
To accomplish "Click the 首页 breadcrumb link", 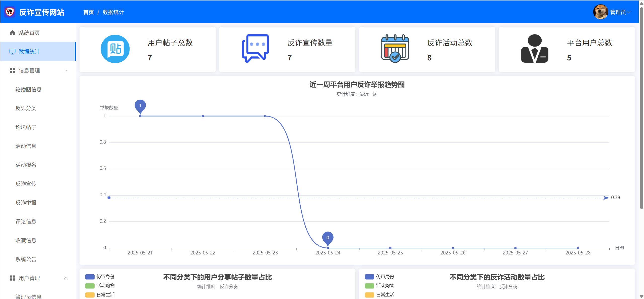I will pos(89,12).
